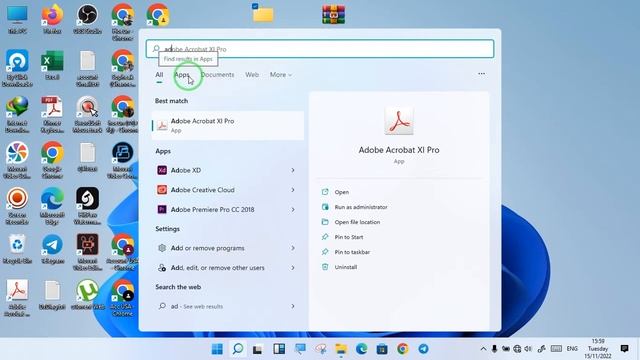Select the Adobe Acrobat desktop shortcut
This screenshot has height=360, width=640.
tap(17, 298)
